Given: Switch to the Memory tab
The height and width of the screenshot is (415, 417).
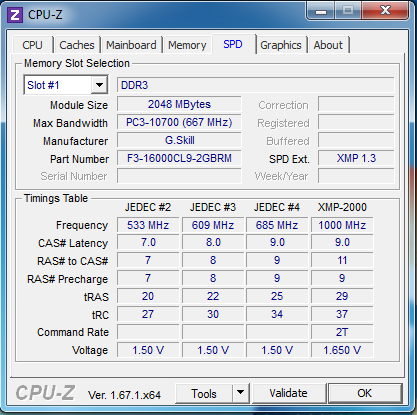Looking at the screenshot, I should click(x=187, y=45).
